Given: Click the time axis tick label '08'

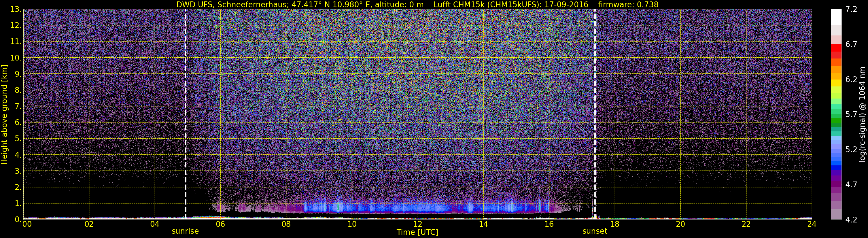Looking at the screenshot, I should point(286,224).
